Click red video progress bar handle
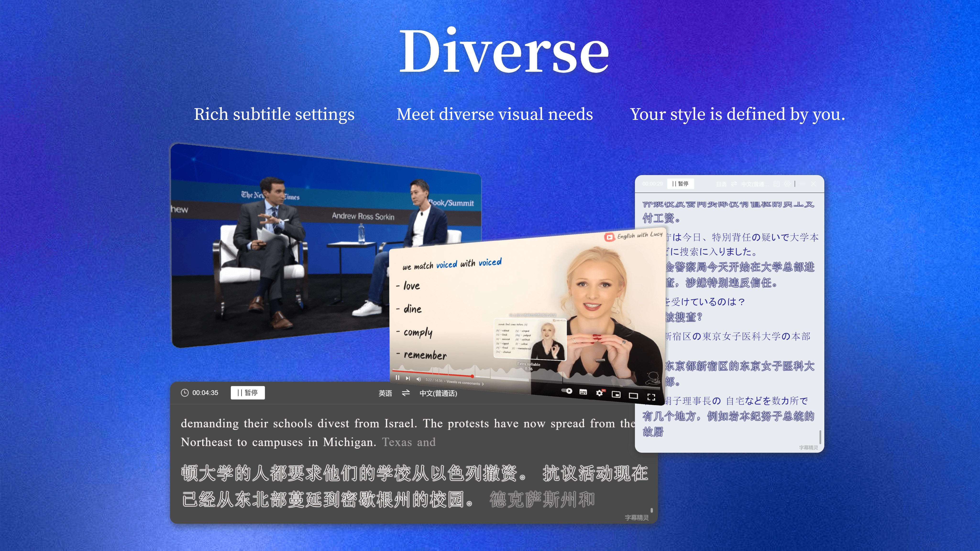980x551 pixels. [472, 376]
